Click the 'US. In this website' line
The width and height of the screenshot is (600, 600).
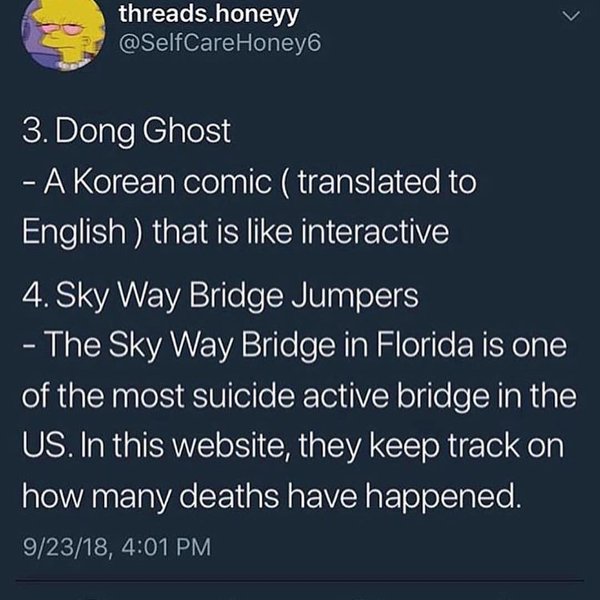293,447
